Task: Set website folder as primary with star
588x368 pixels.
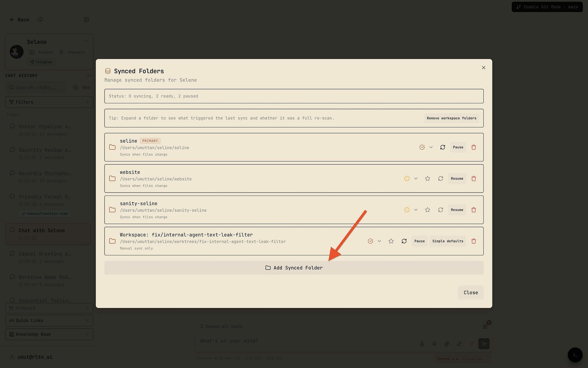Action: coord(428,178)
